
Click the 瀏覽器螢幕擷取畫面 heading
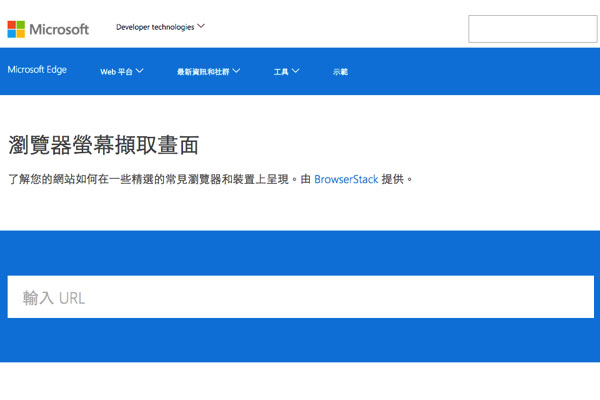104,145
